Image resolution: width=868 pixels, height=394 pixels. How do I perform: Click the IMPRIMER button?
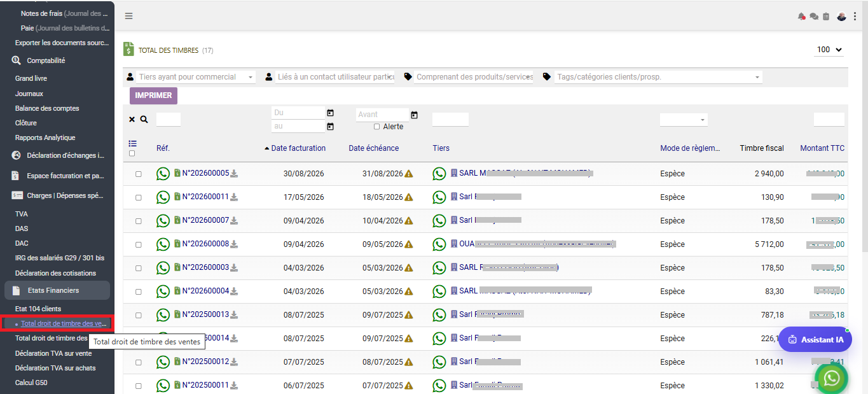153,95
